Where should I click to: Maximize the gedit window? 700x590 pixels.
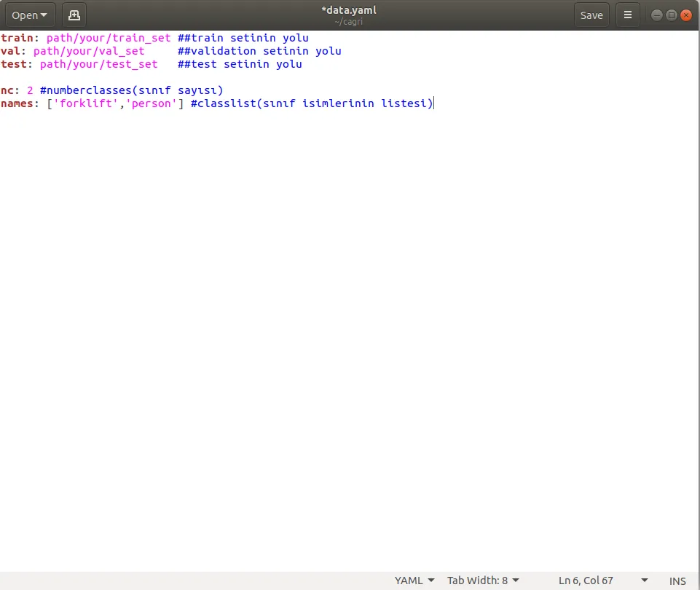click(x=672, y=15)
